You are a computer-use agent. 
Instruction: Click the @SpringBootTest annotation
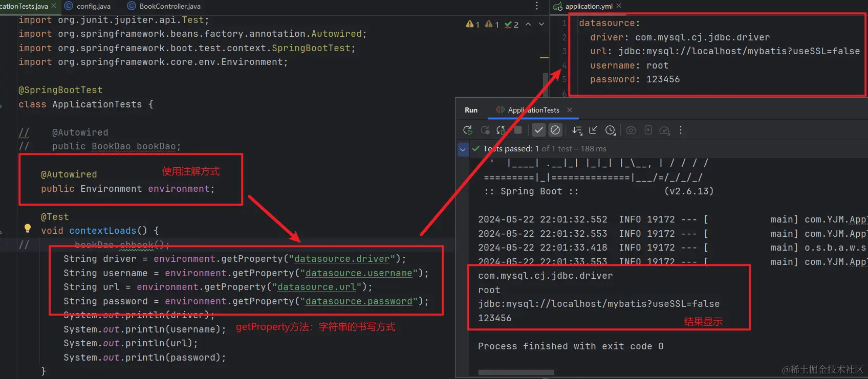coord(60,90)
